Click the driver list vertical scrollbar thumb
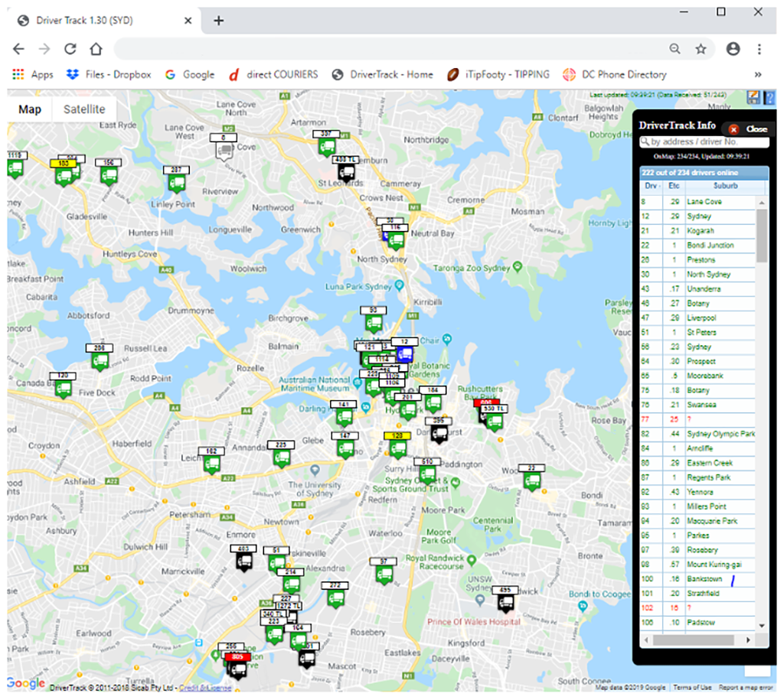The height and width of the screenshot is (697, 784). [762, 236]
